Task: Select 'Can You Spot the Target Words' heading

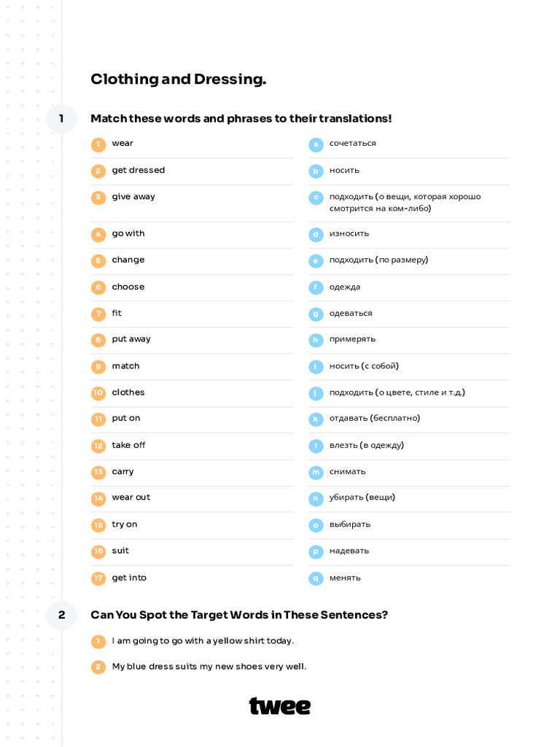Action: click(239, 615)
